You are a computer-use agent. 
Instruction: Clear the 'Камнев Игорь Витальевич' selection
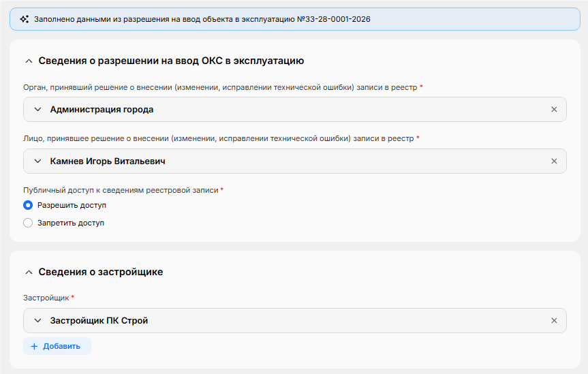pyautogui.click(x=554, y=161)
